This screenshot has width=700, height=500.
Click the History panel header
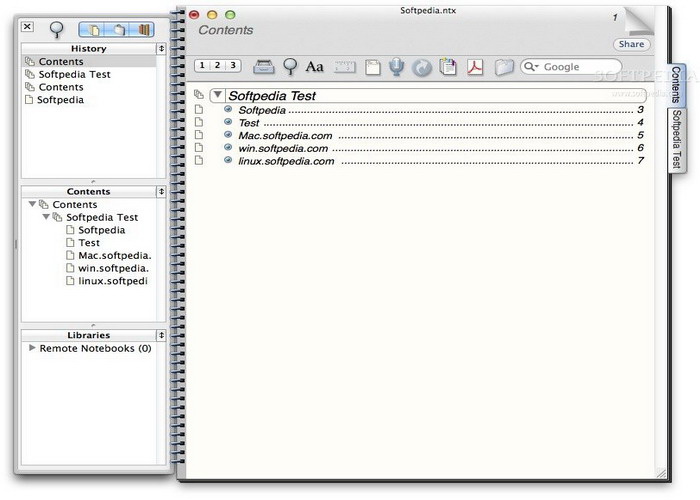tap(88, 48)
